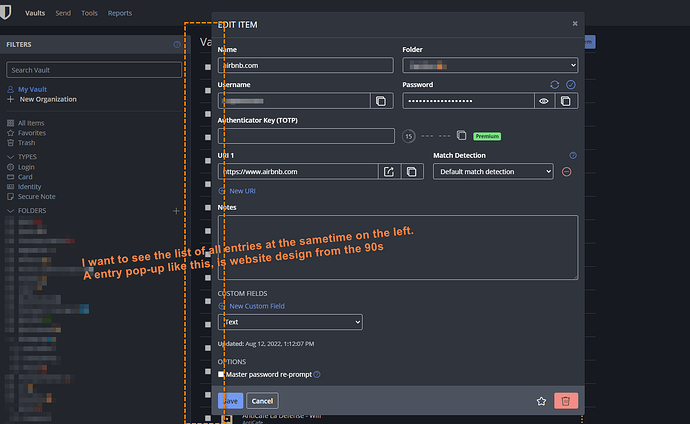Filter by Card type
Image resolution: width=690 pixels, height=424 pixels.
25,177
